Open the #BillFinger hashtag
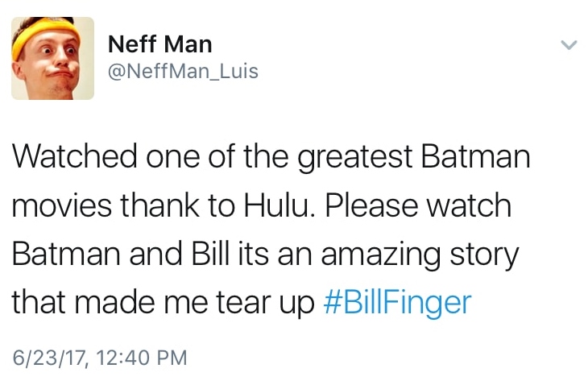The height and width of the screenshot is (385, 588). [396, 301]
